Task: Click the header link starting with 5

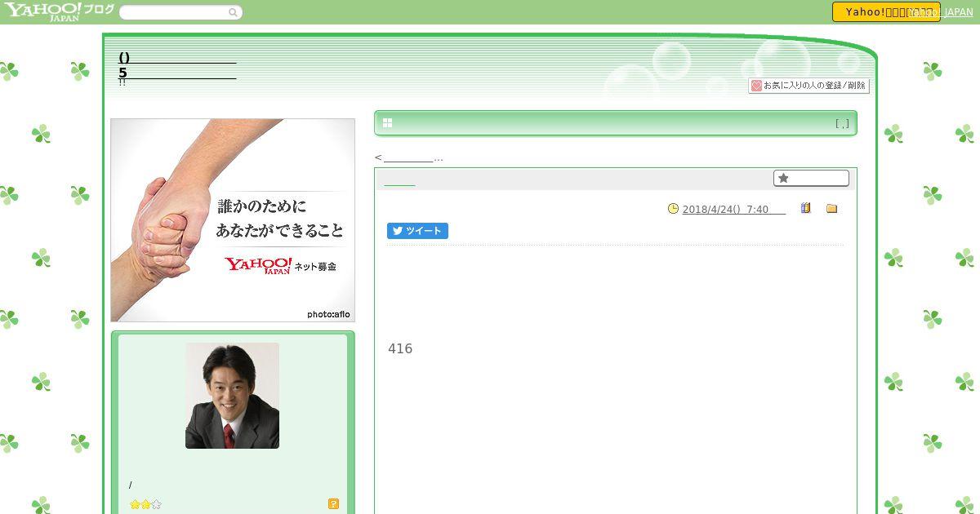Action: tap(177, 73)
